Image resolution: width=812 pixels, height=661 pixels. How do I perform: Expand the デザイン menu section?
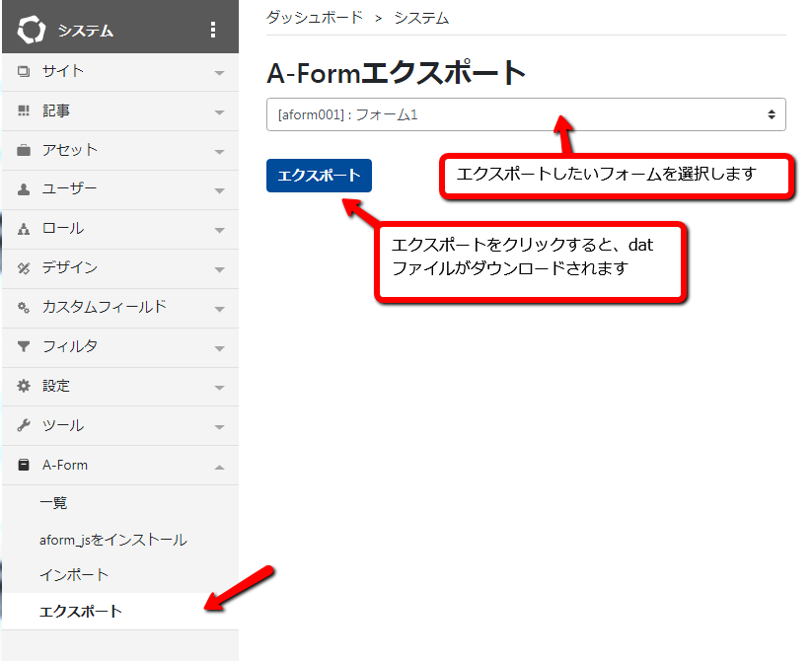(x=219, y=269)
